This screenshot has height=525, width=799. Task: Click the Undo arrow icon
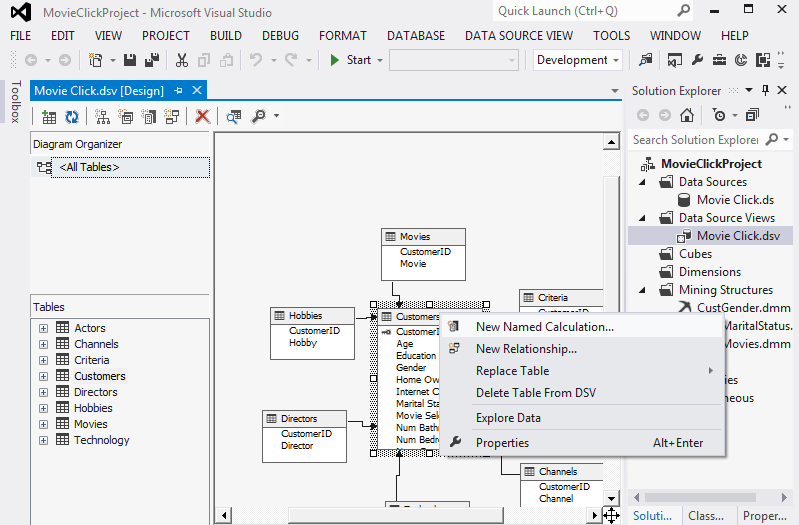pyautogui.click(x=256, y=60)
